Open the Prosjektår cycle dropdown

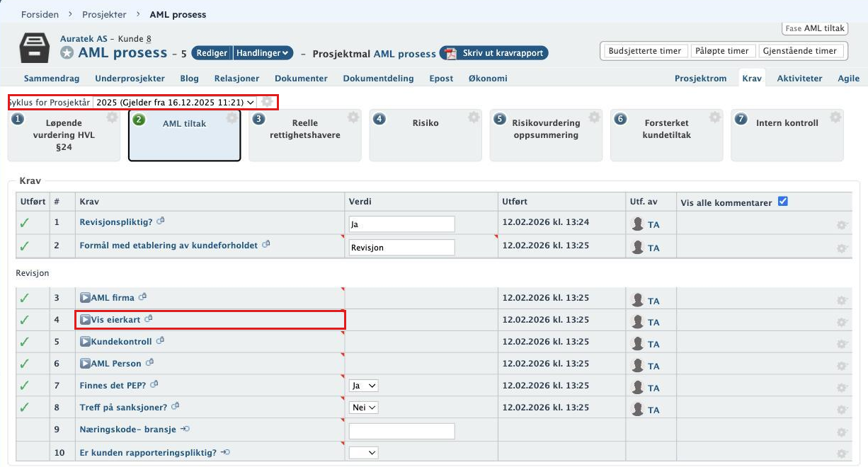click(x=174, y=102)
